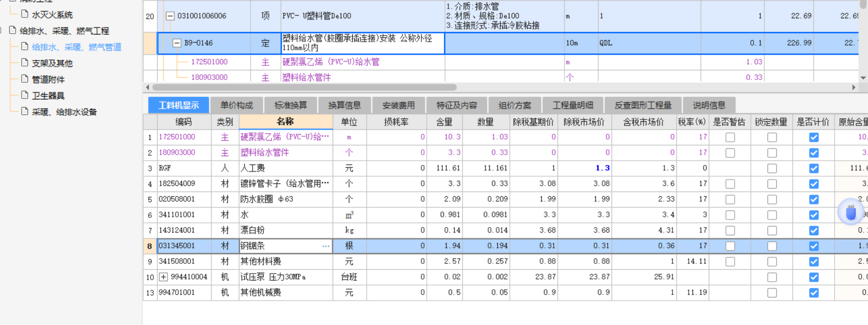Open the 换算信息 tab

pyautogui.click(x=345, y=105)
